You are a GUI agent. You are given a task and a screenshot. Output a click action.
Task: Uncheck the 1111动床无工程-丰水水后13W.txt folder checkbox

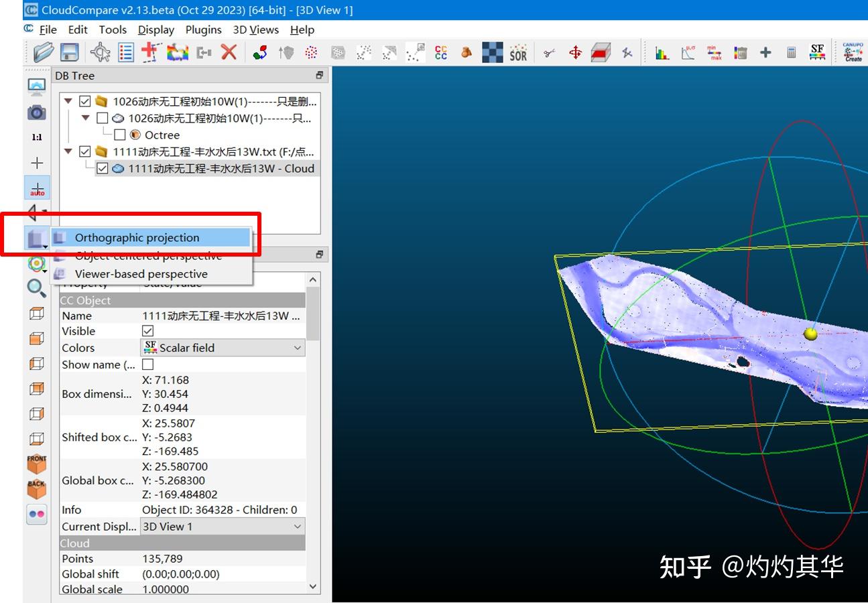point(84,151)
